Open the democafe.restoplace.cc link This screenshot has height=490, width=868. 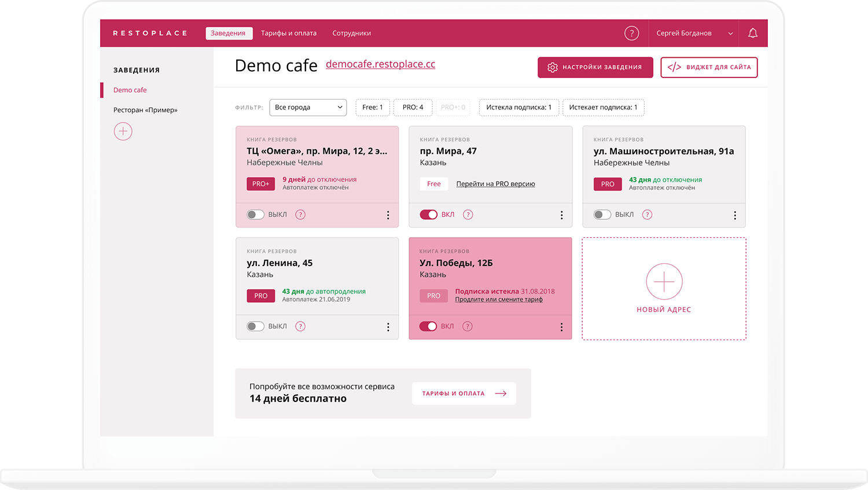[x=380, y=64]
